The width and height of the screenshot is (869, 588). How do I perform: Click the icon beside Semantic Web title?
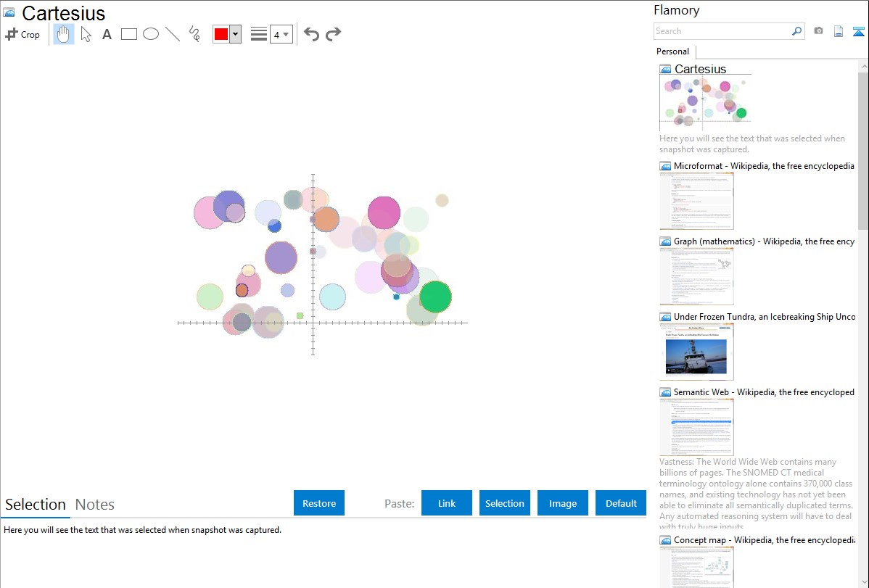[665, 392]
